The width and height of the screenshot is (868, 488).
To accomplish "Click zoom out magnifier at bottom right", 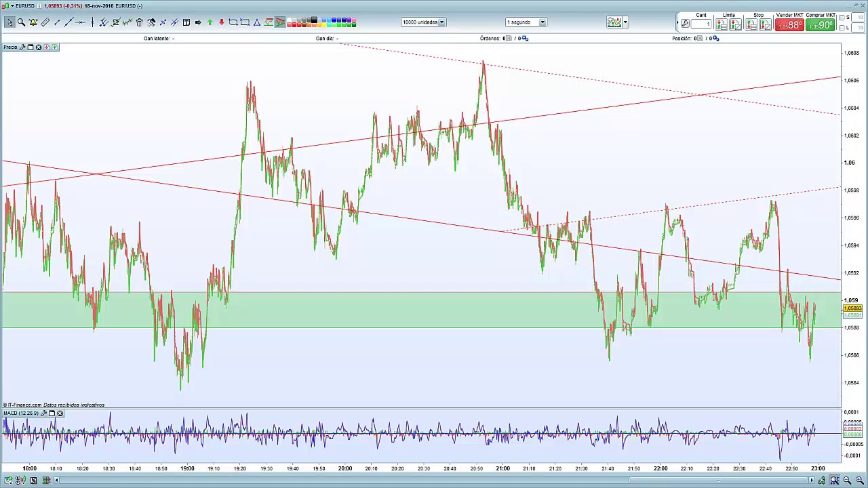I will 847,481.
